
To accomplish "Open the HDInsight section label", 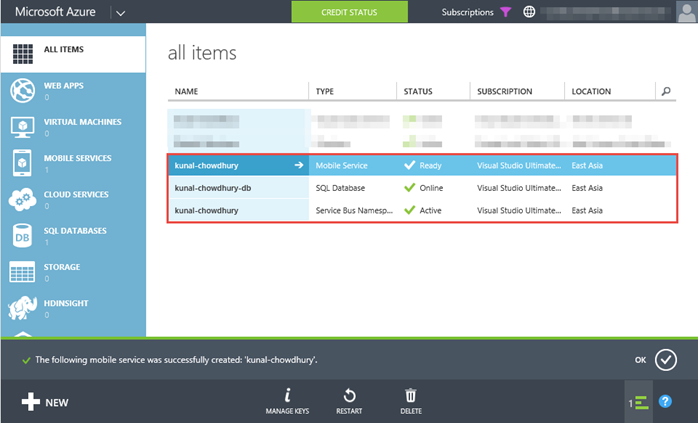I will click(x=66, y=303).
